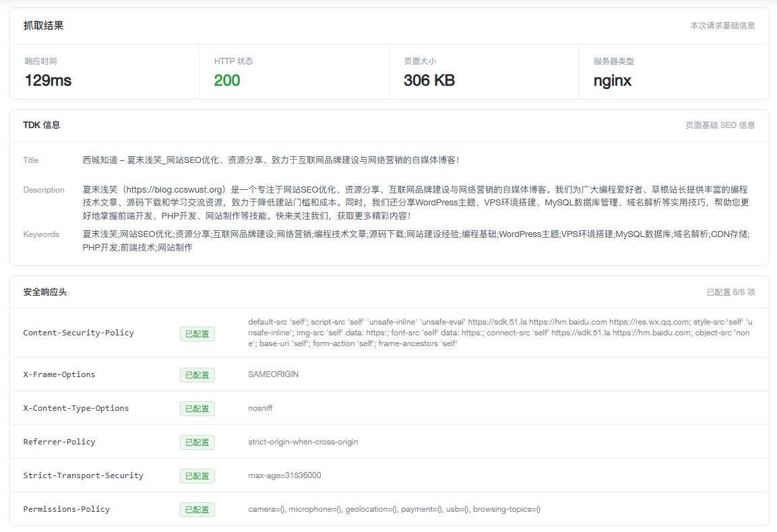This screenshot has height=532, width=777.
Task: Click the 已配置 badge for Referrer-Policy
Action: pyautogui.click(x=197, y=442)
